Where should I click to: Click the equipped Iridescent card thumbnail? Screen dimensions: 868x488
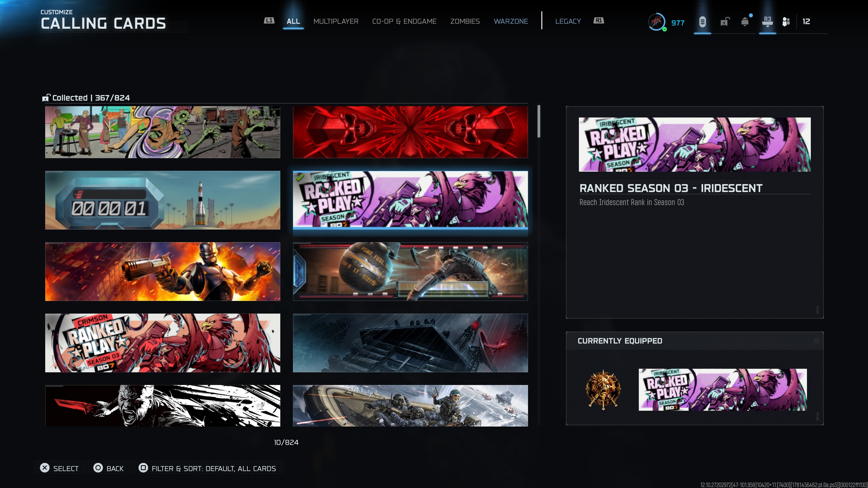[723, 390]
